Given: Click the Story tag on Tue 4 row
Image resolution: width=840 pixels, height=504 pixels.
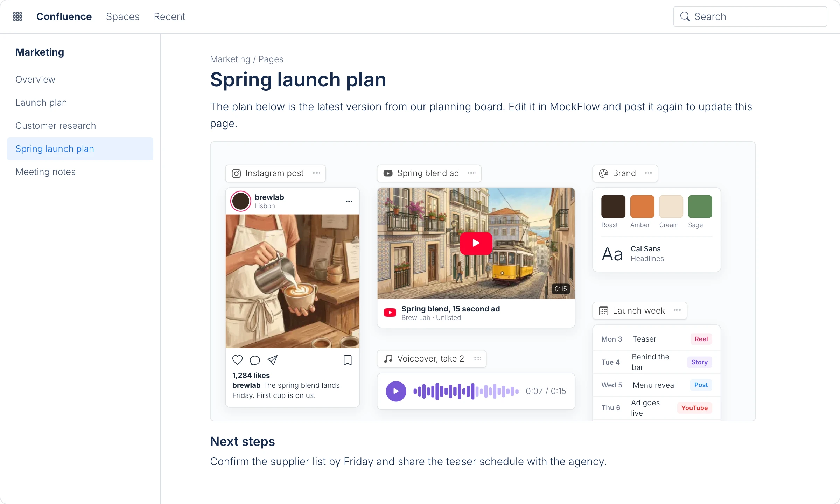Looking at the screenshot, I should point(699,362).
